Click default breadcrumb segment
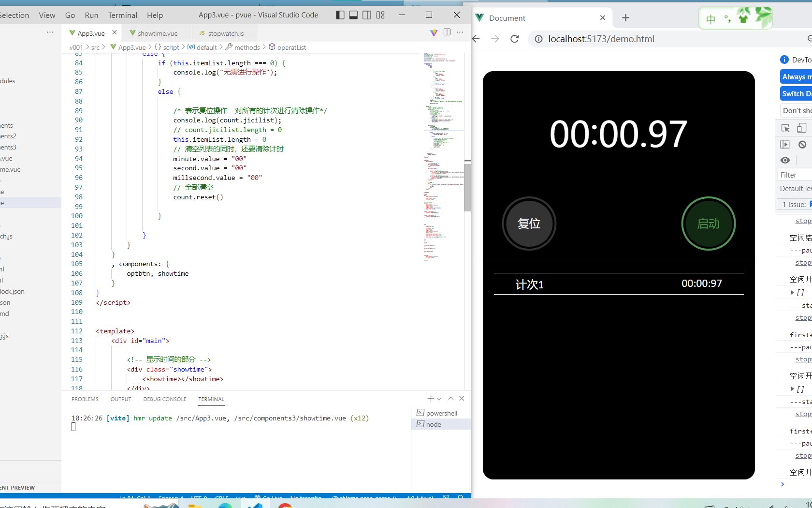The image size is (812, 508). coord(202,47)
